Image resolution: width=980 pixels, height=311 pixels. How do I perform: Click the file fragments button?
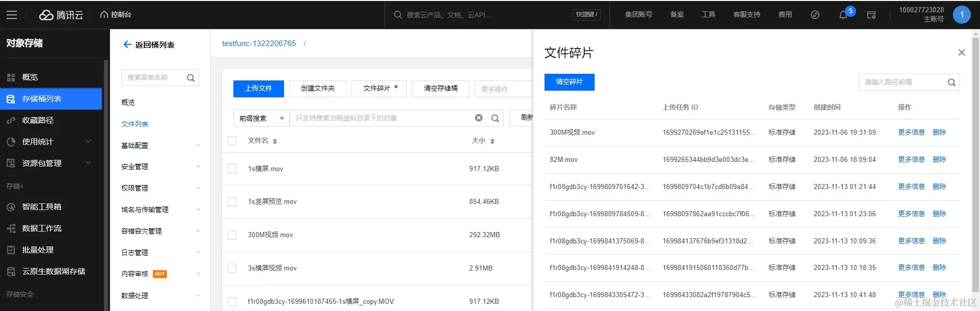click(x=379, y=89)
